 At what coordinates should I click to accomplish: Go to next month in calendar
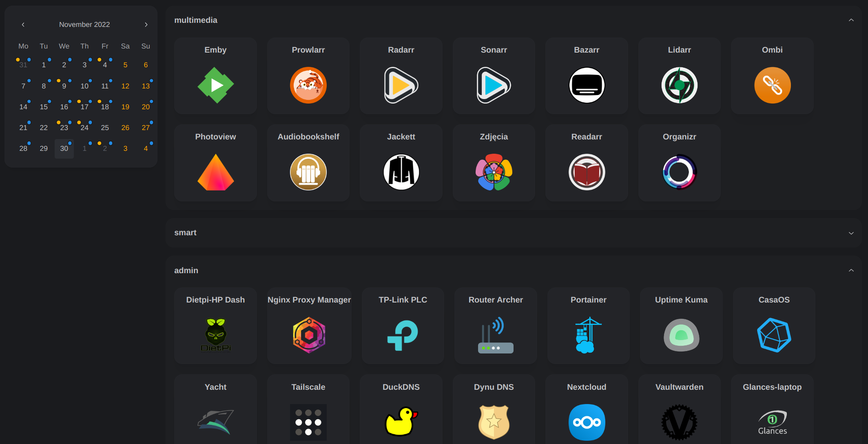(x=146, y=24)
